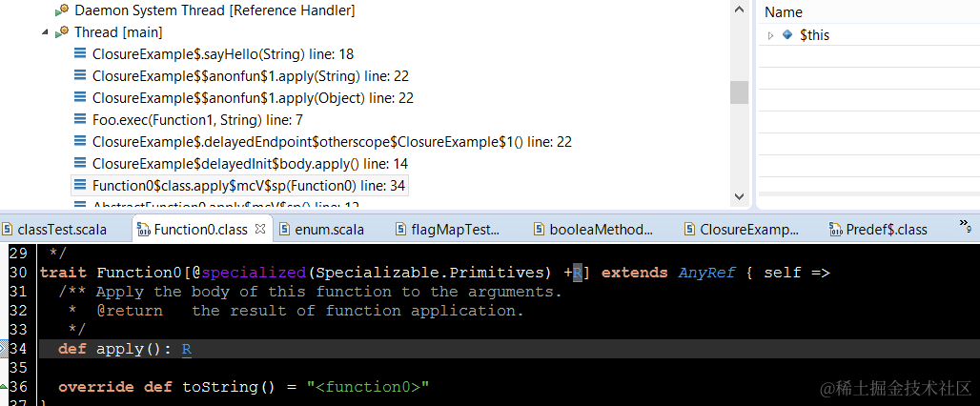This screenshot has height=406, width=980.
Task: Switch to the flagMapTest editor tab
Action: click(456, 230)
